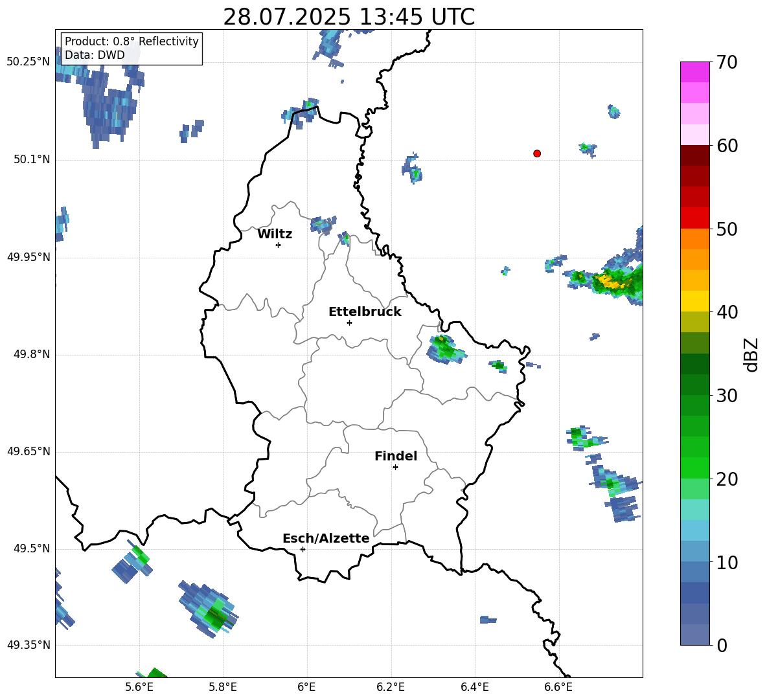This screenshot has width=767, height=700.
Task: Click the 49.65°N latitude label
Action: pos(28,451)
